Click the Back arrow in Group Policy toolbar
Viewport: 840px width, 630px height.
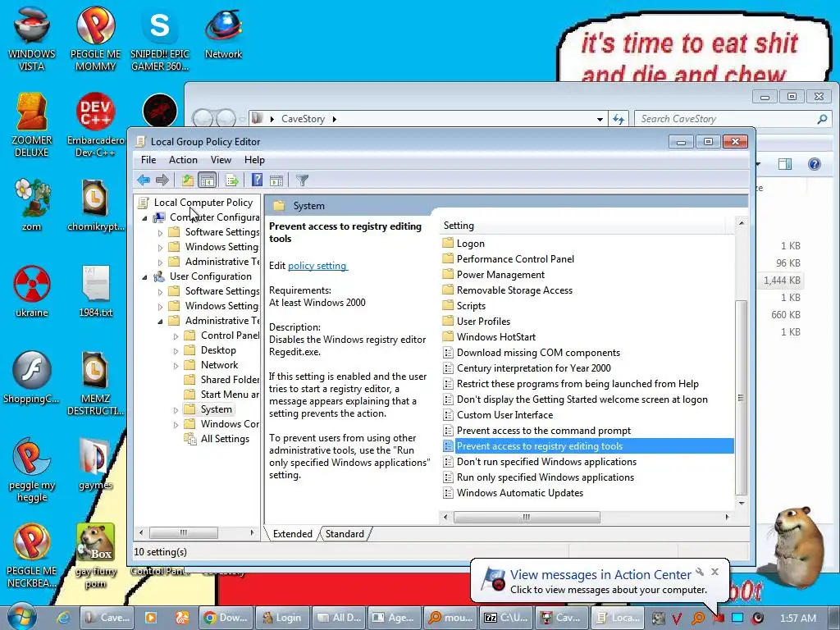click(x=143, y=180)
